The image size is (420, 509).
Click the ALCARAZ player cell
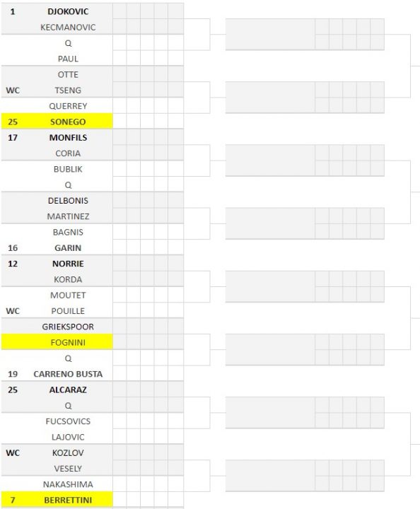(x=68, y=390)
